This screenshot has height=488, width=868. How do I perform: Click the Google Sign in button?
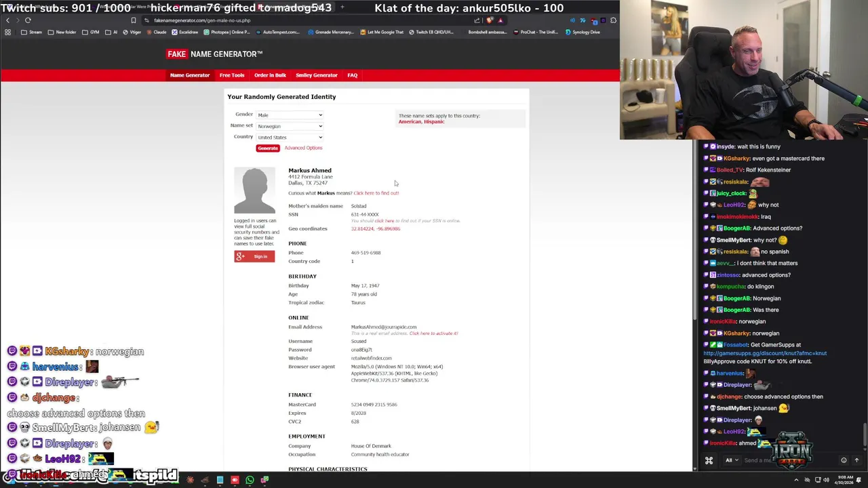click(x=254, y=256)
